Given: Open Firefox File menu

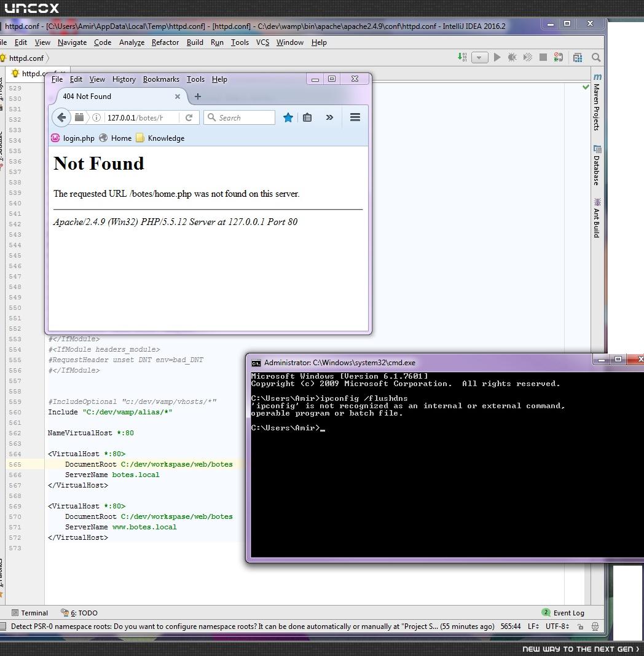Looking at the screenshot, I should (57, 79).
